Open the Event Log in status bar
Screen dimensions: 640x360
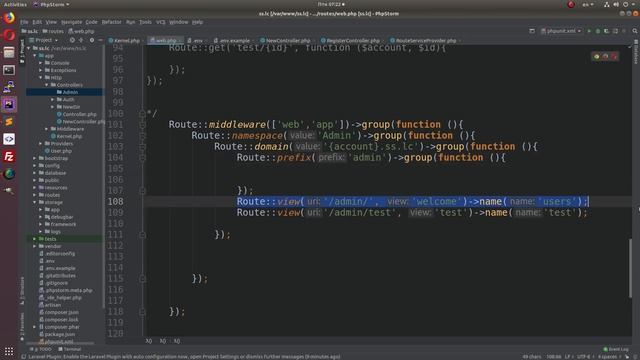point(616,349)
